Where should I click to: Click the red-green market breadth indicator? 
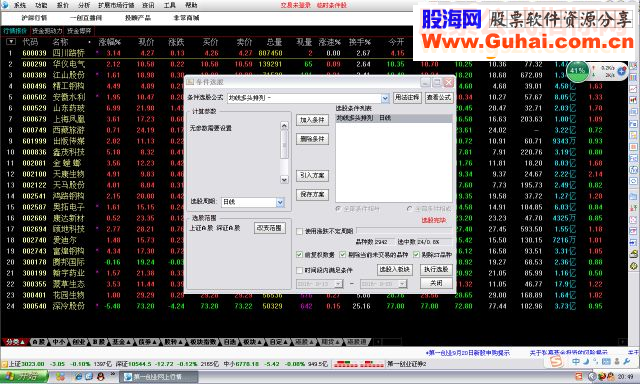click(358, 364)
